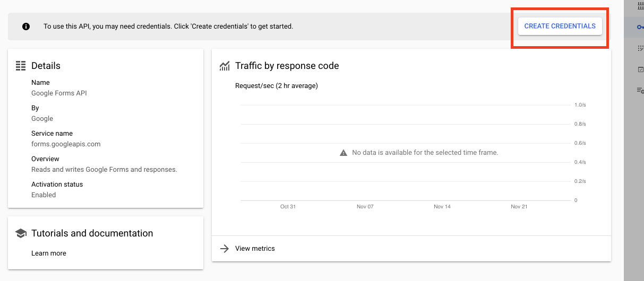The image size is (644, 281).
Task: Click the warning triangle in the no-data message
Action: (344, 153)
